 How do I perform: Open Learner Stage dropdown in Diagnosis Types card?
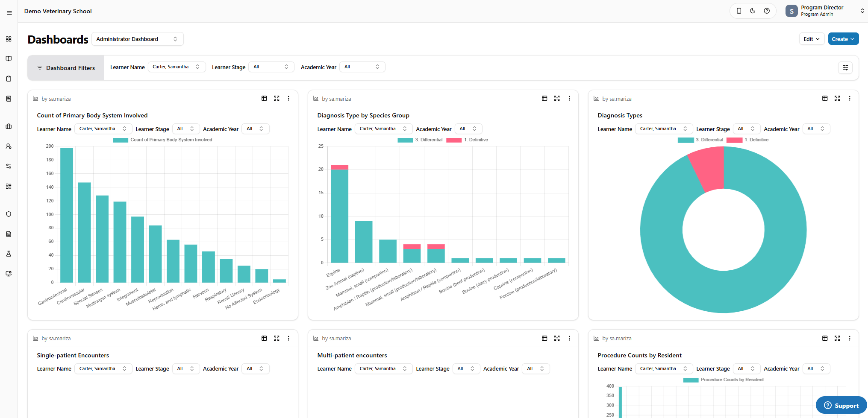click(x=747, y=129)
